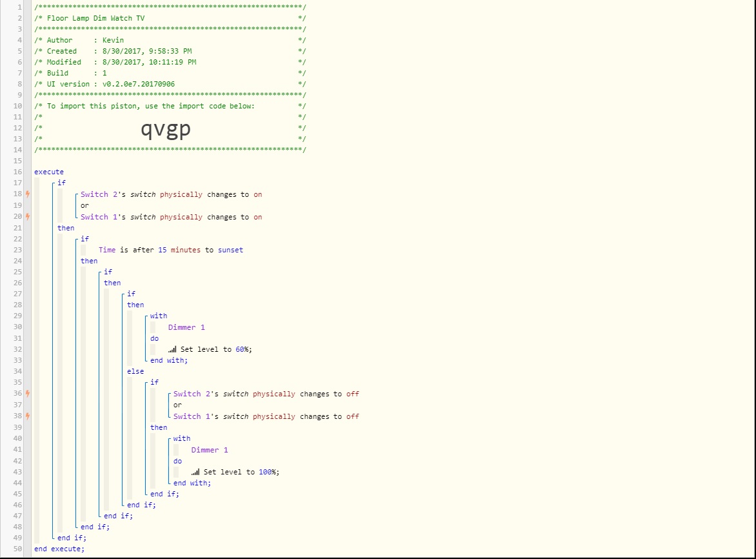Open condition 'Switch 1's switch physically changes to on'

[171, 217]
